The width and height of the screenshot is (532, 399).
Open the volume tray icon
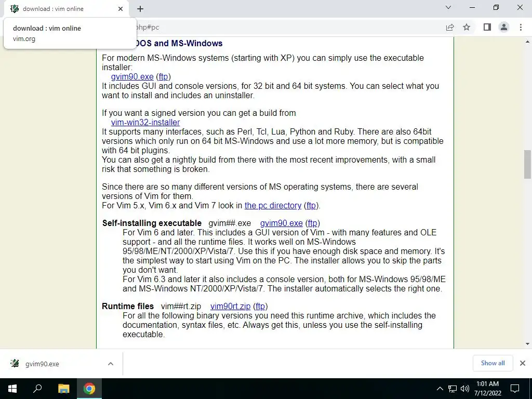(465, 389)
